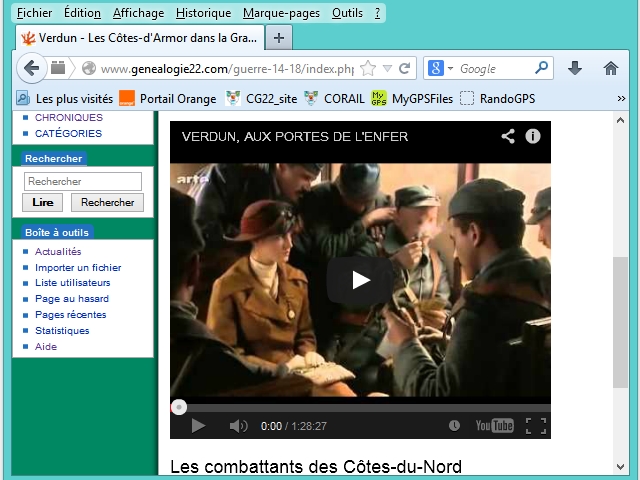640x480 pixels.
Task: Open a new tab with the plus button
Action: (279, 38)
